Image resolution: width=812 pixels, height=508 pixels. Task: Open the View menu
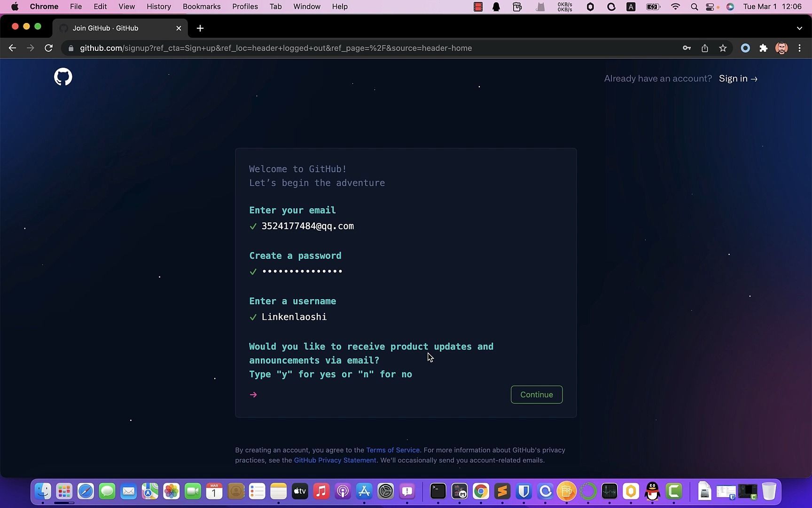click(126, 7)
